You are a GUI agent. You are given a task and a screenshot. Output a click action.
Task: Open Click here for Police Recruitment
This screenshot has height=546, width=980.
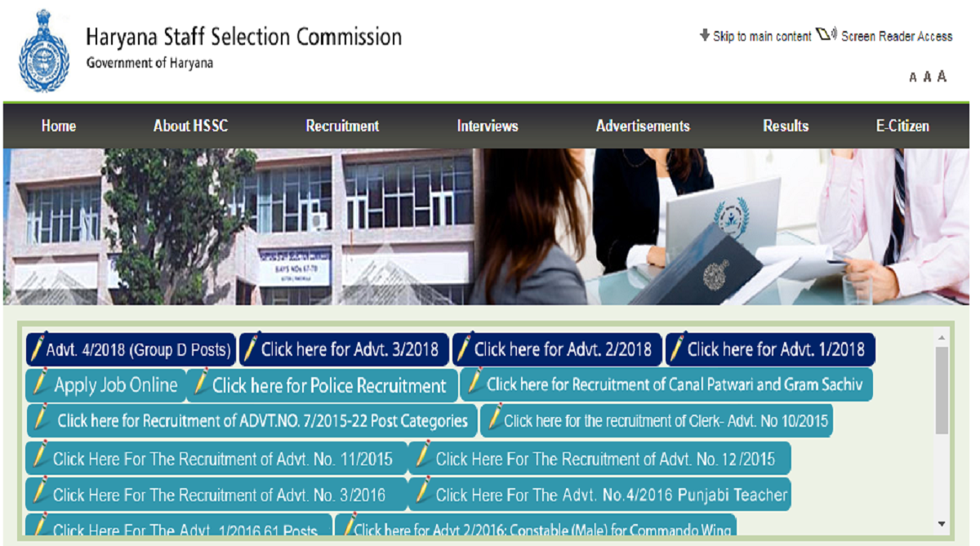[x=322, y=385]
